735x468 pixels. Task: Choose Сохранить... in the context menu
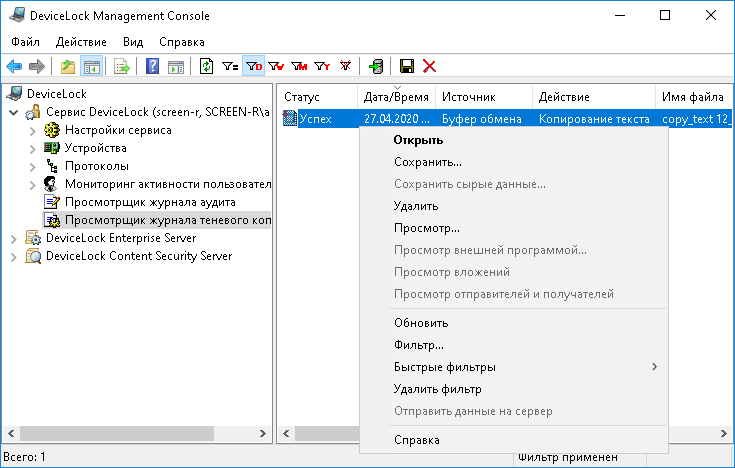pos(428,161)
